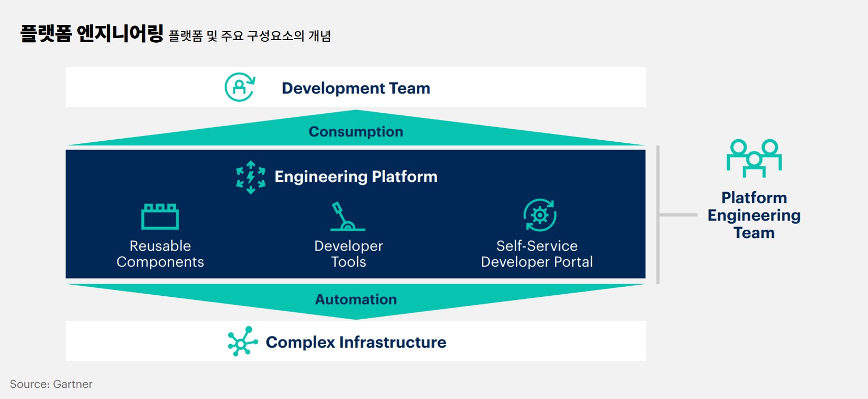Click the Platform Engineering Team people icon
Viewport: 868px width, 399px height.
pyautogui.click(x=754, y=158)
